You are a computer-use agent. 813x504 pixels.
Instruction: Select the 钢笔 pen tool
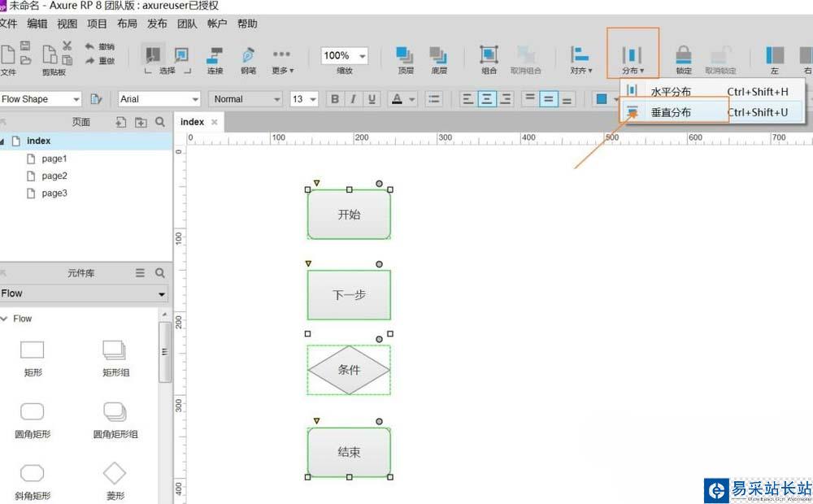pyautogui.click(x=248, y=59)
